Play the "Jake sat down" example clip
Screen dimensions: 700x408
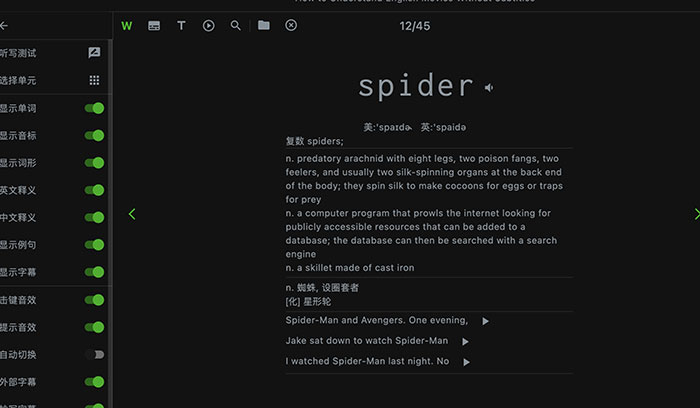click(x=465, y=341)
